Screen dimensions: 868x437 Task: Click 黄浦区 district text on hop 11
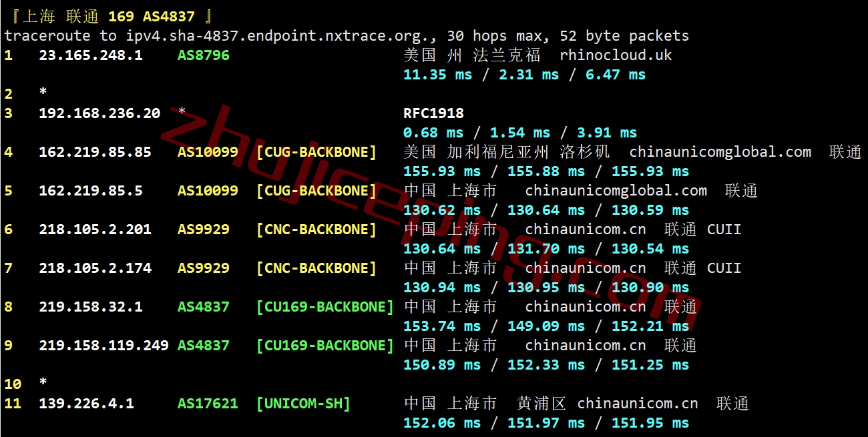[541, 404]
